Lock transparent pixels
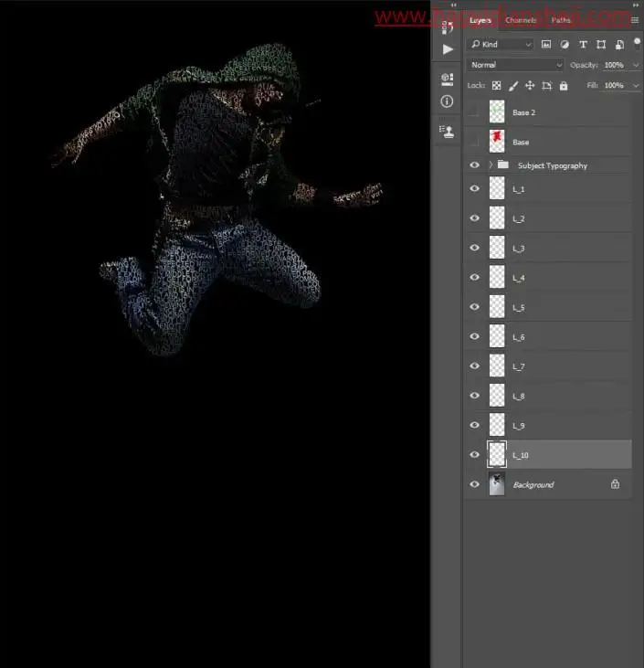 tap(497, 86)
